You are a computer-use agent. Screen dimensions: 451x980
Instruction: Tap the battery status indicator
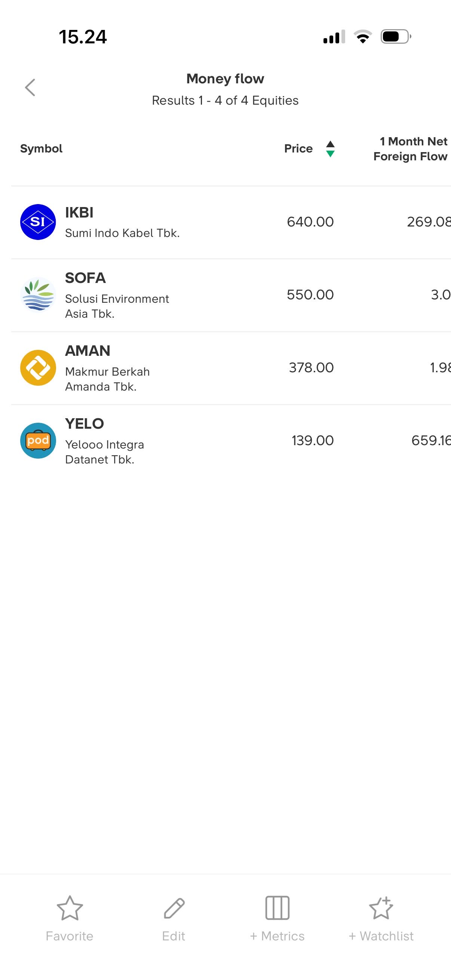395,37
